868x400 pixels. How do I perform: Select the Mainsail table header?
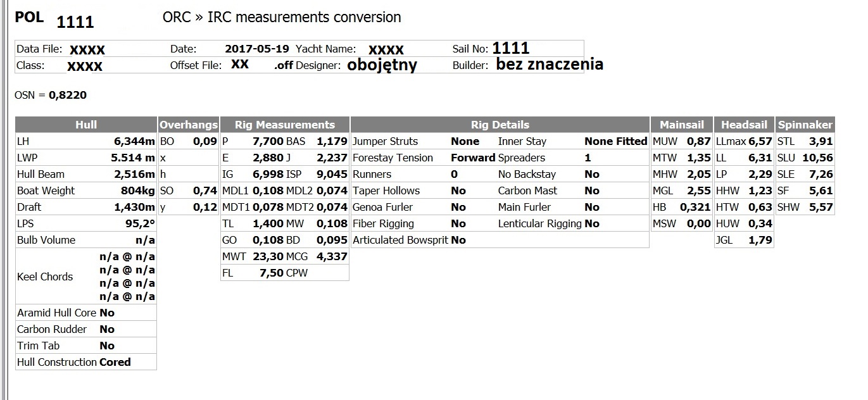point(682,125)
